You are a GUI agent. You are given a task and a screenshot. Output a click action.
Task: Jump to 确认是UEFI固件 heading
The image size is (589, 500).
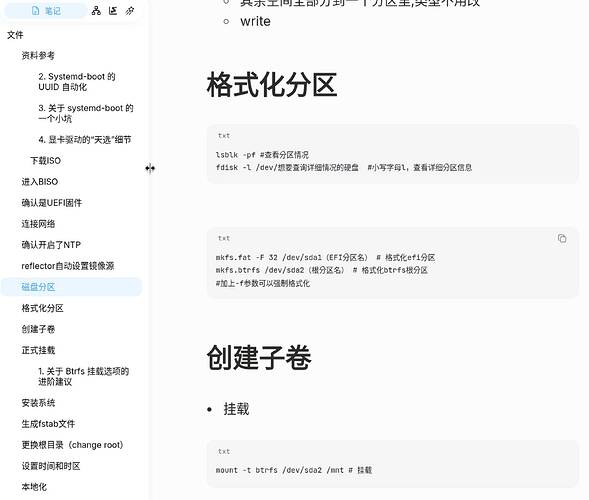pyautogui.click(x=51, y=203)
